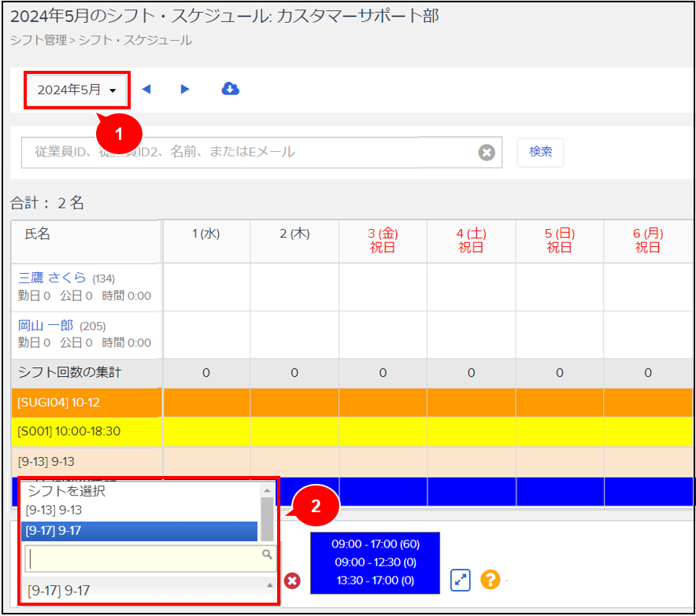Select the highlighted [9-17] 9-17 option
Image resolution: width=696 pixels, height=616 pixels.
[x=54, y=531]
